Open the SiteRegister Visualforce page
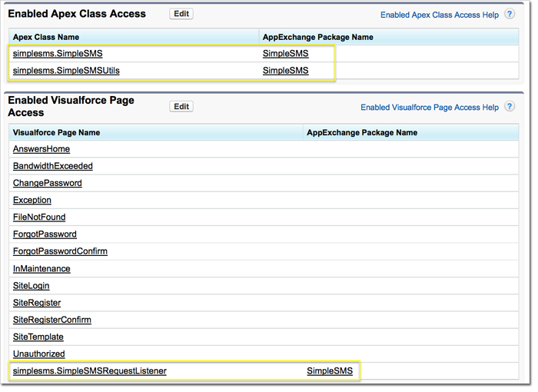This screenshot has width=538, height=392. click(37, 303)
